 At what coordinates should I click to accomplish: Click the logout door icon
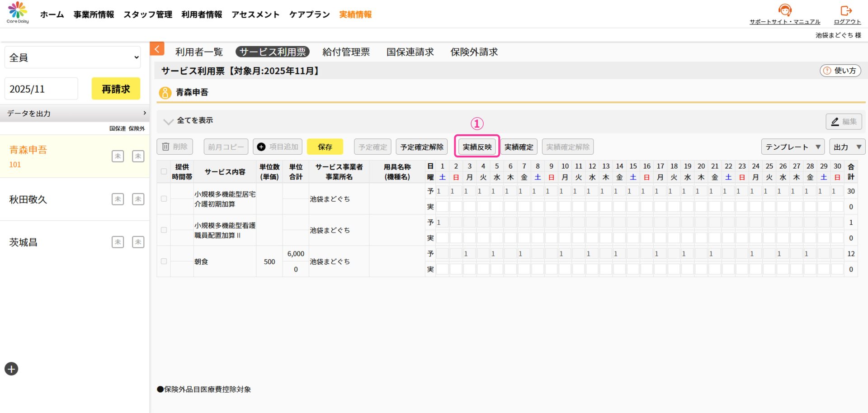[x=846, y=10]
